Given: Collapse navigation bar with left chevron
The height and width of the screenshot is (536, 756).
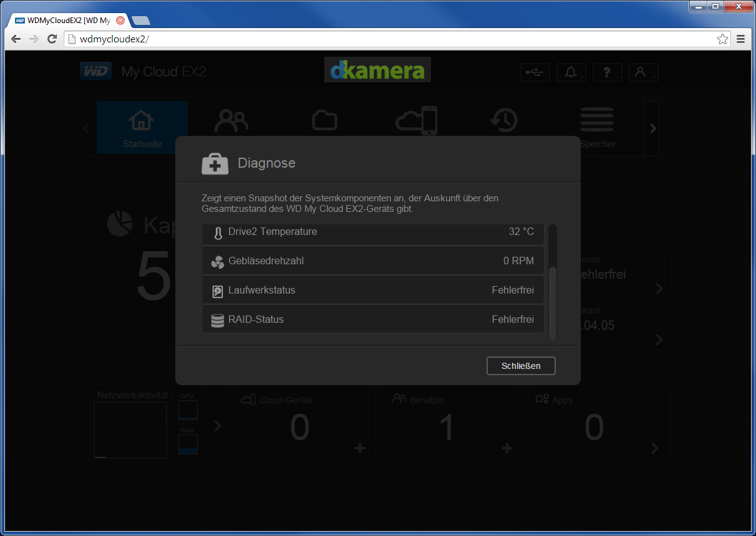Looking at the screenshot, I should (87, 128).
